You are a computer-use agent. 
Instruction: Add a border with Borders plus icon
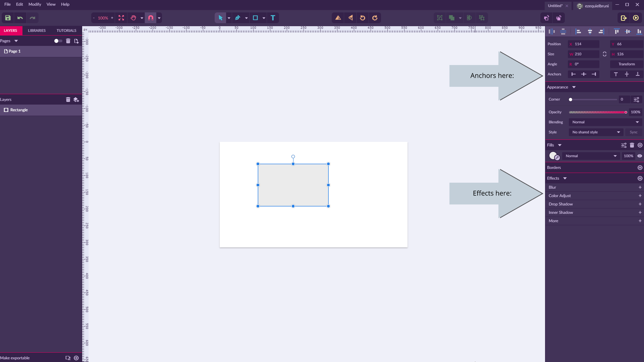click(x=640, y=168)
